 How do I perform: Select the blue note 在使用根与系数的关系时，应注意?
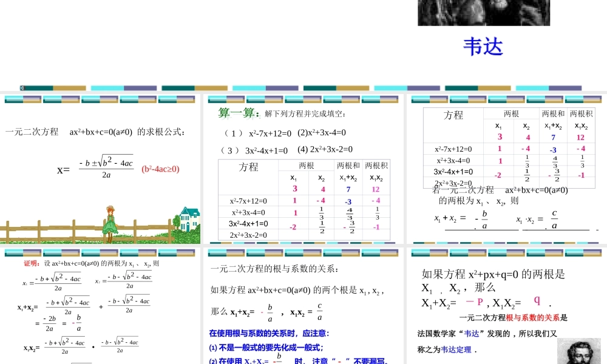[270, 333]
